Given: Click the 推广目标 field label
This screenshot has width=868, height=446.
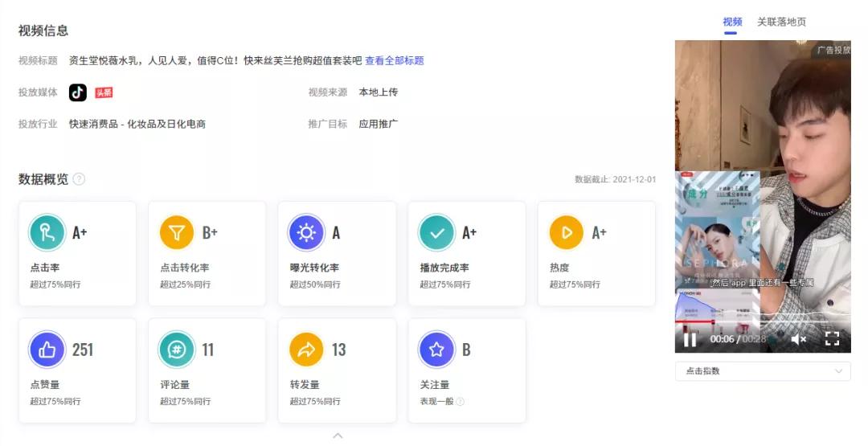Looking at the screenshot, I should pos(328,124).
